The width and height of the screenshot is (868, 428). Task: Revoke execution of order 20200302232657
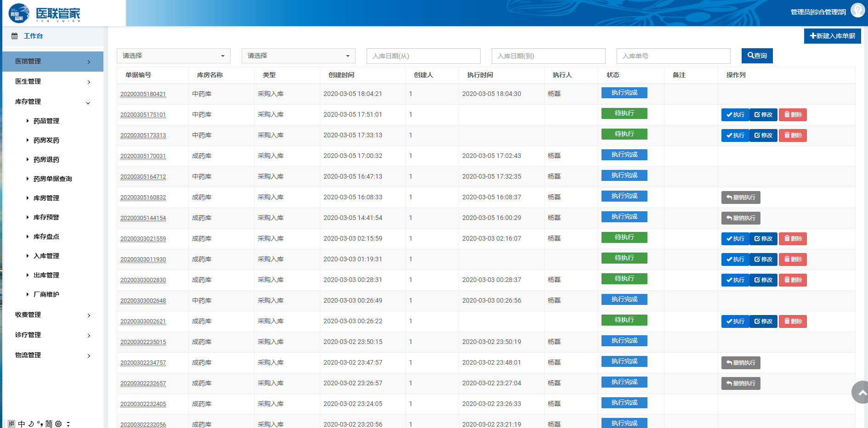(741, 383)
